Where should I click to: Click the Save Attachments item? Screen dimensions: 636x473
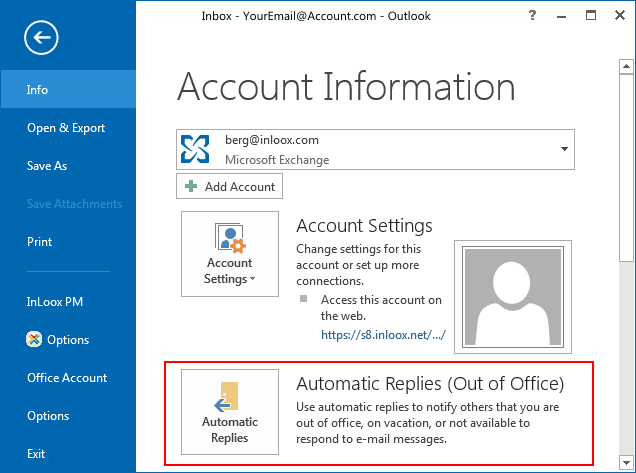point(74,204)
